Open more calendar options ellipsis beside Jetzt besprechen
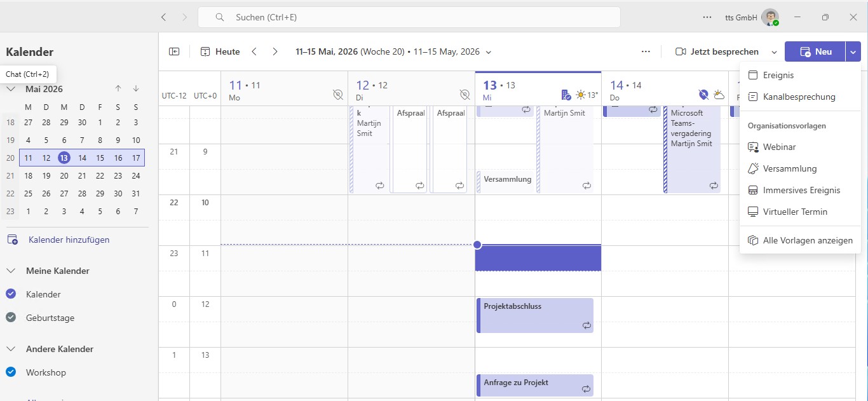 pos(646,51)
